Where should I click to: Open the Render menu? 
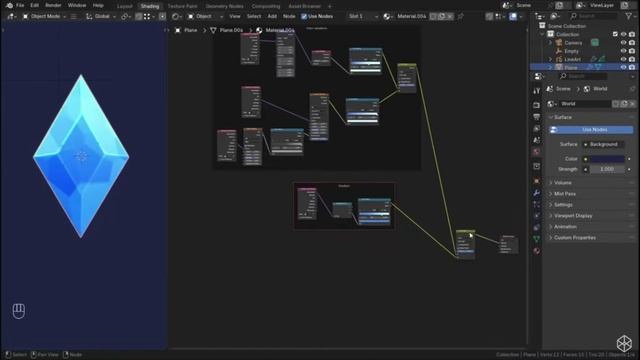click(53, 6)
